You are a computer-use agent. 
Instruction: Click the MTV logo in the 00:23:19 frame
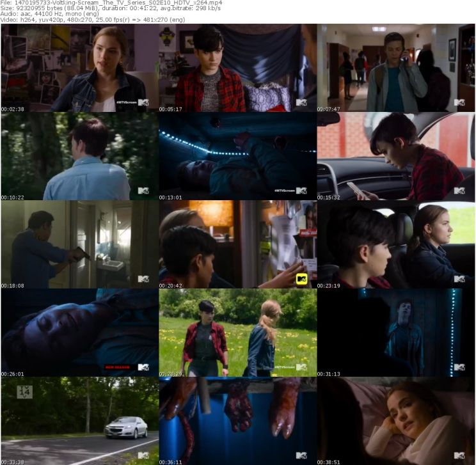click(459, 279)
